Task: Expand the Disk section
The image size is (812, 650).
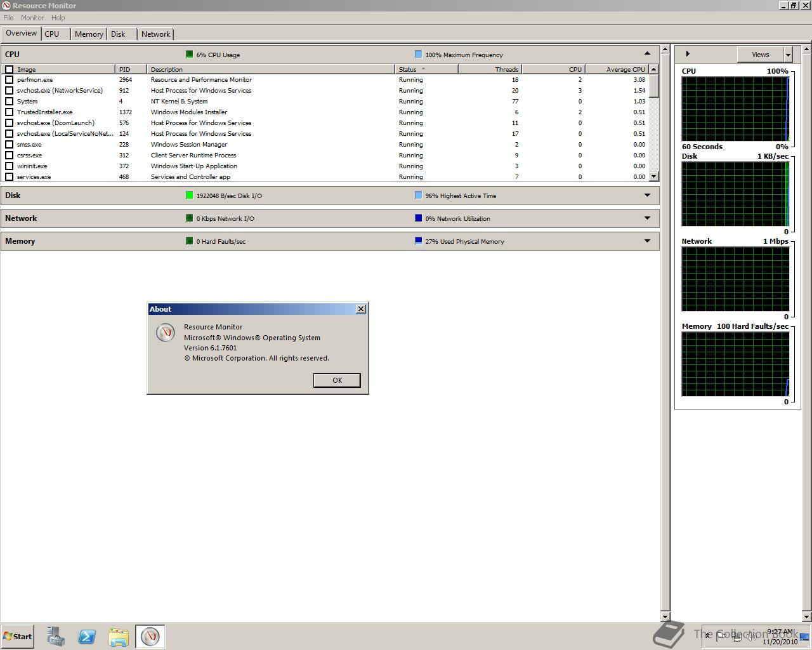Action: tap(647, 196)
